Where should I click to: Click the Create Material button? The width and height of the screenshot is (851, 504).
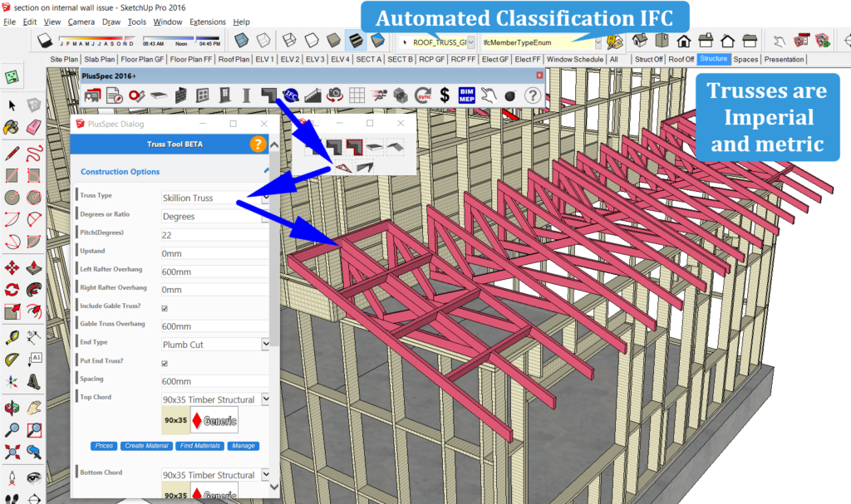[146, 446]
